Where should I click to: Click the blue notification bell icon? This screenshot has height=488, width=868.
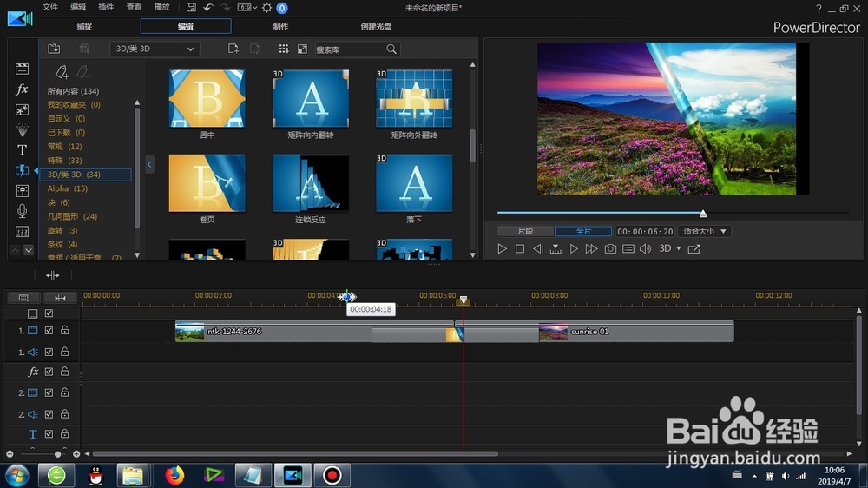[282, 8]
